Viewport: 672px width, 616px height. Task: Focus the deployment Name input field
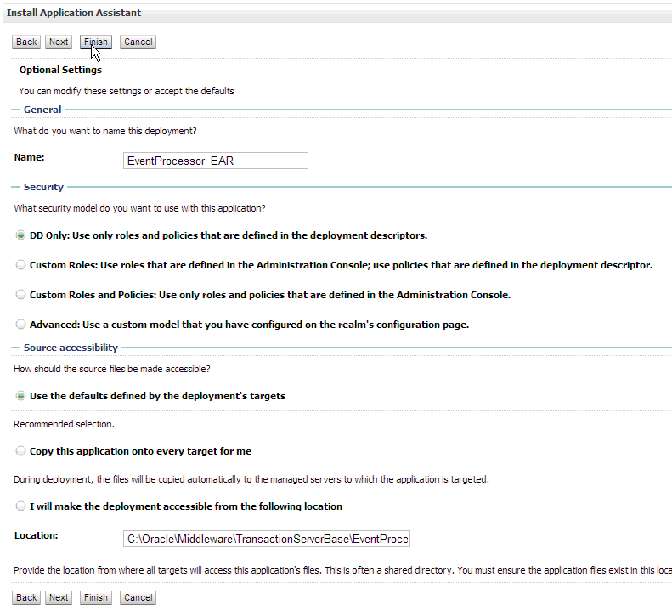(216, 161)
